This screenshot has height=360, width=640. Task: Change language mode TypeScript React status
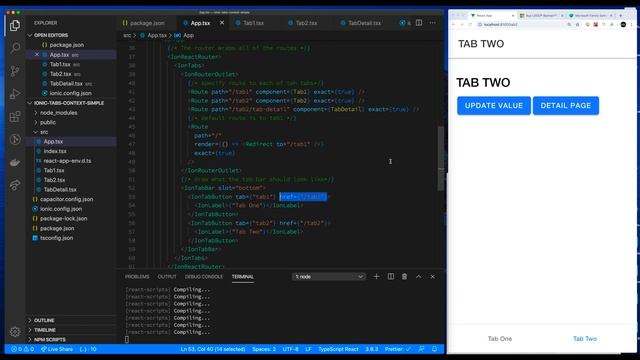pyautogui.click(x=338, y=349)
